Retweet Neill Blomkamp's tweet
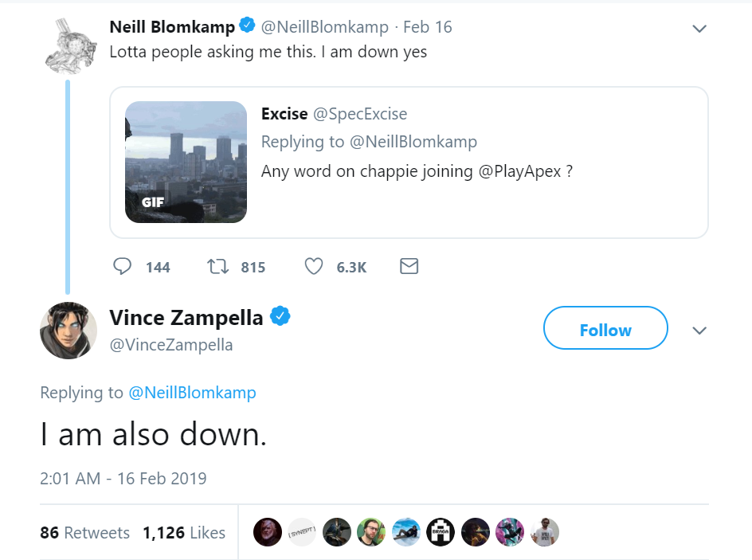The image size is (752, 560). [217, 266]
